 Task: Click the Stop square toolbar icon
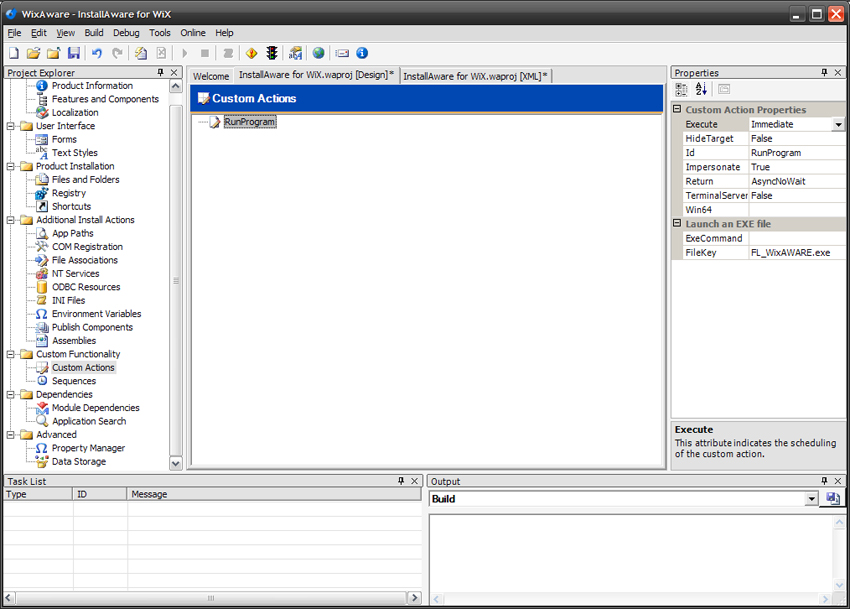(x=205, y=53)
